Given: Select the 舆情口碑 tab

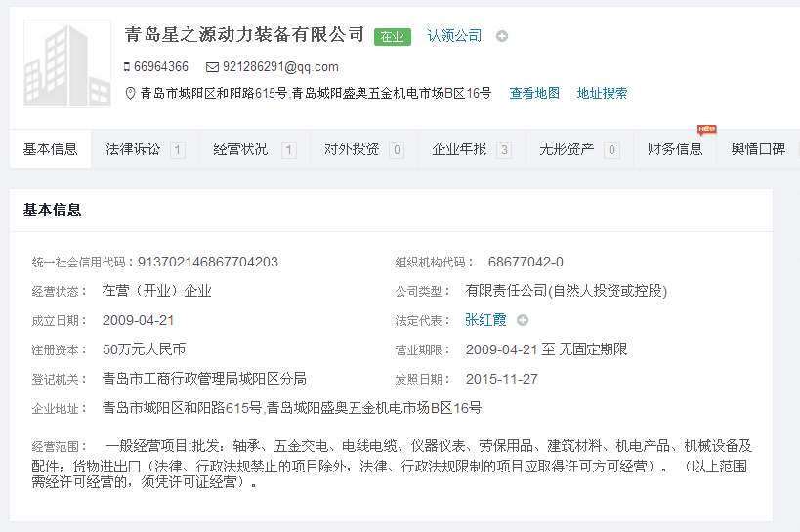Looking at the screenshot, I should point(759,149).
